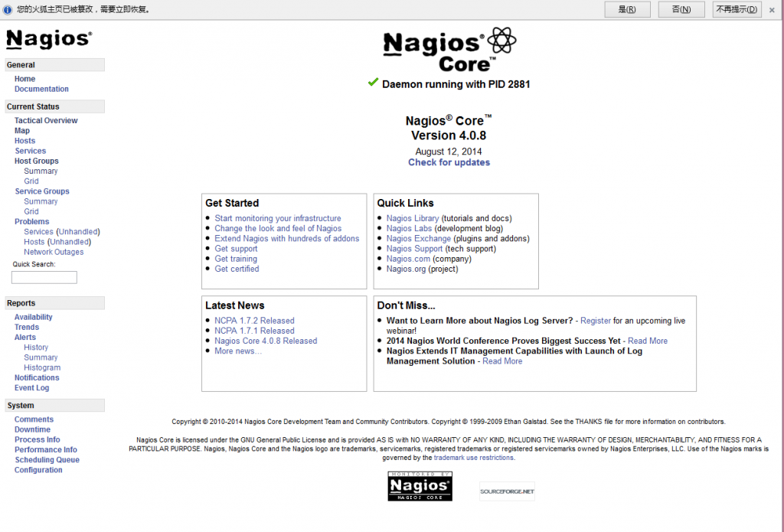This screenshot has height=532, width=784.
Task: Click Change the look and feel of Nagios
Action: click(278, 229)
